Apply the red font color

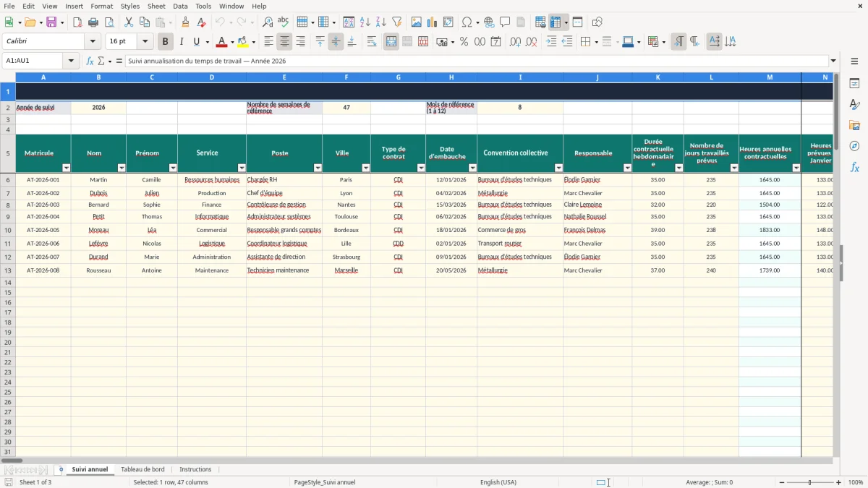(221, 42)
